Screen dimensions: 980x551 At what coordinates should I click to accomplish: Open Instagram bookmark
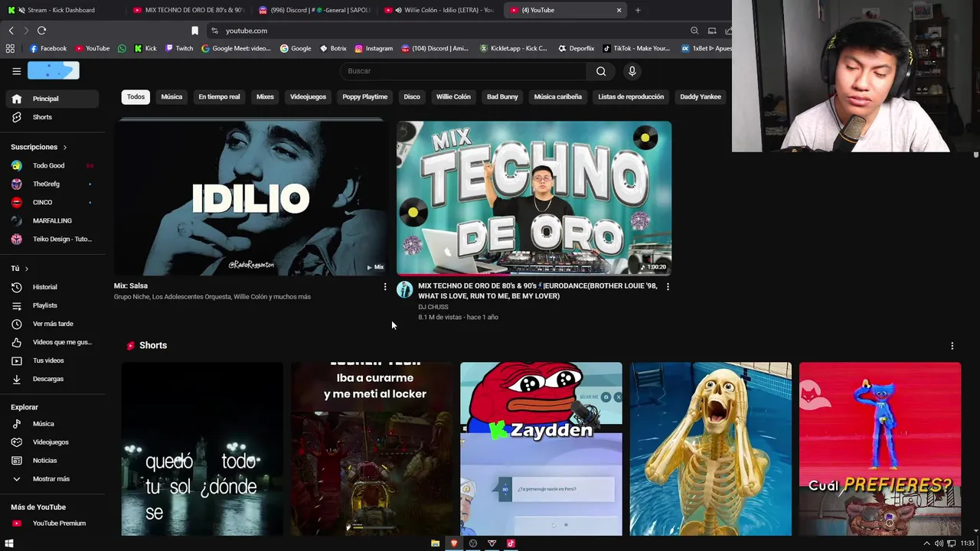374,48
